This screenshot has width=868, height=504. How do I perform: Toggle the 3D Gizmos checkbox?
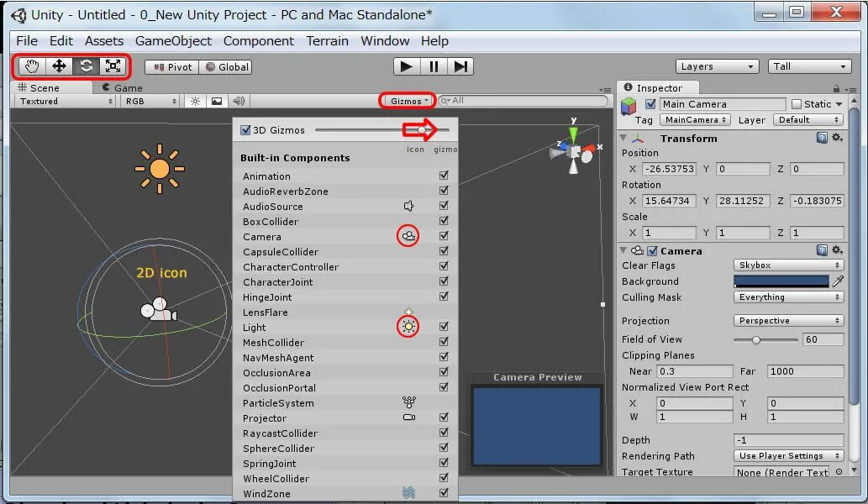pyautogui.click(x=246, y=129)
